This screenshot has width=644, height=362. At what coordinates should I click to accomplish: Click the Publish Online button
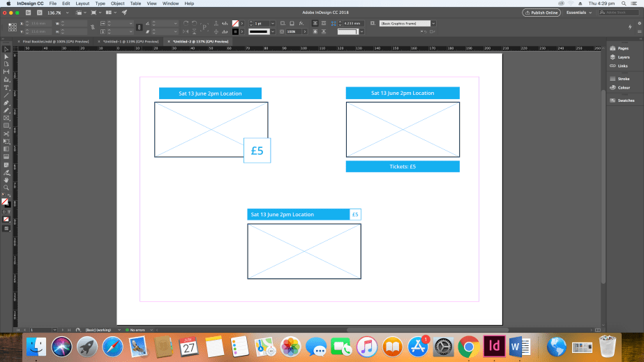(x=541, y=13)
